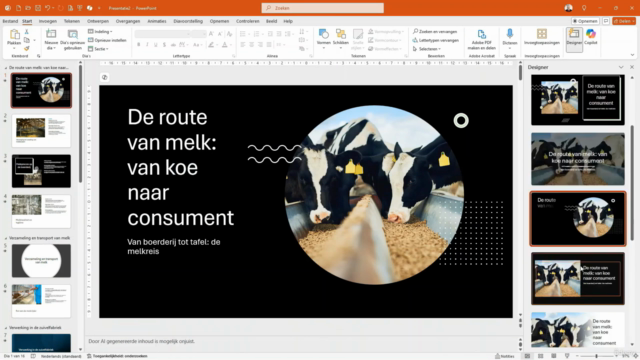Viewport: 640px width, 360px height.
Task: Click the accessibility check status bar entry
Action: coord(118,356)
